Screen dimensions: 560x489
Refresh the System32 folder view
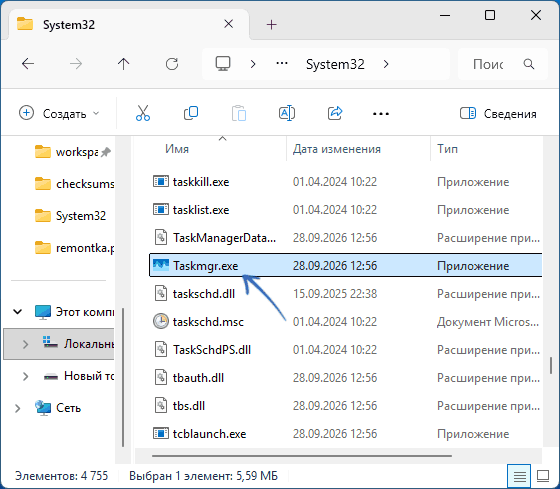point(172,64)
